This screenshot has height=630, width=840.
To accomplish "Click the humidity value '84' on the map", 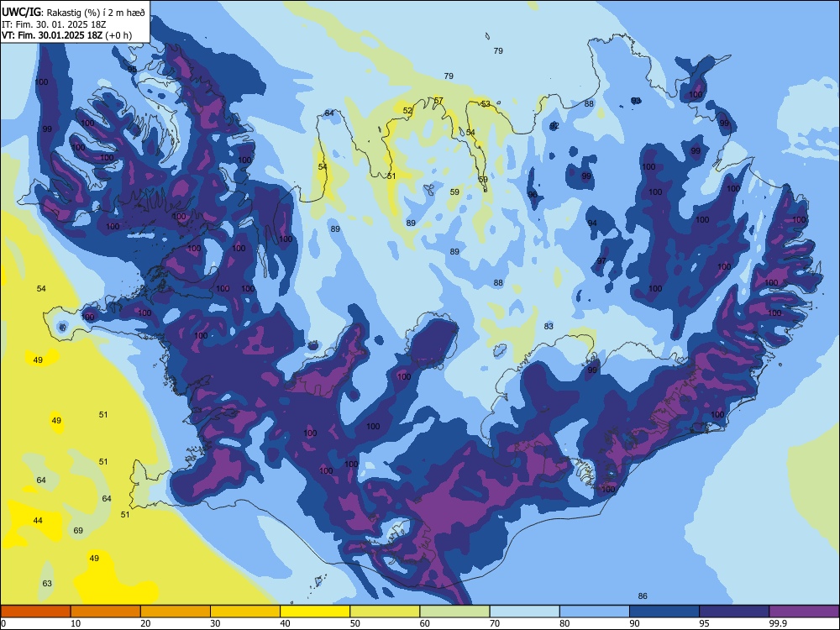I will pyautogui.click(x=329, y=113).
